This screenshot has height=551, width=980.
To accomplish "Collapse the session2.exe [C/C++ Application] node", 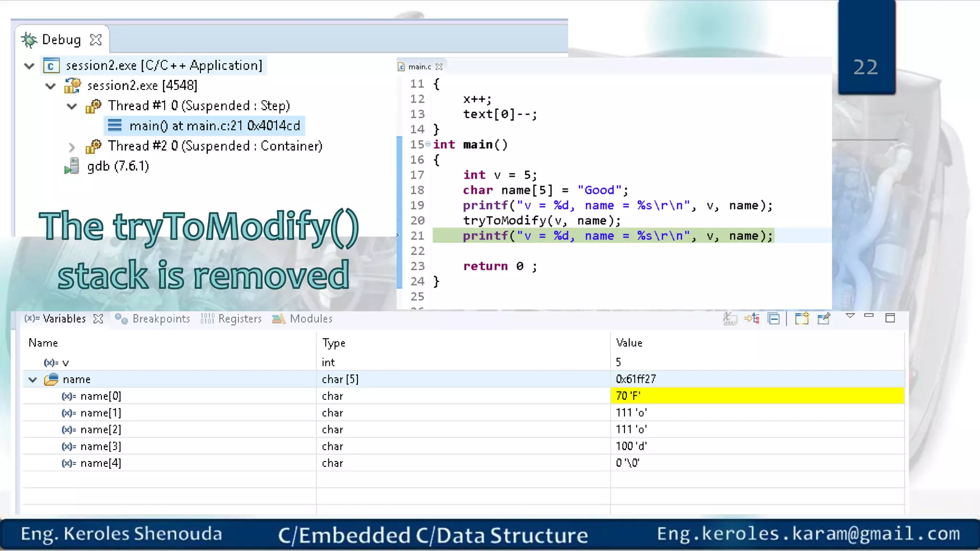I will pyautogui.click(x=29, y=66).
